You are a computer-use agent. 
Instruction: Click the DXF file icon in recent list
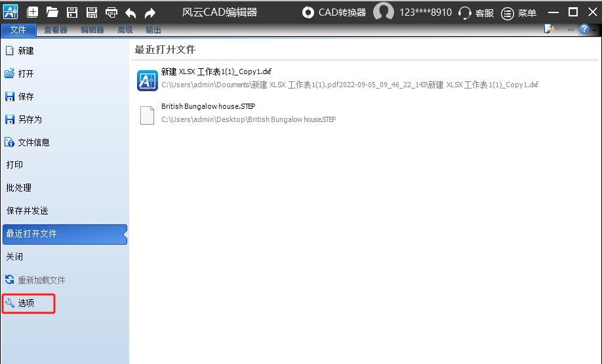pos(148,80)
